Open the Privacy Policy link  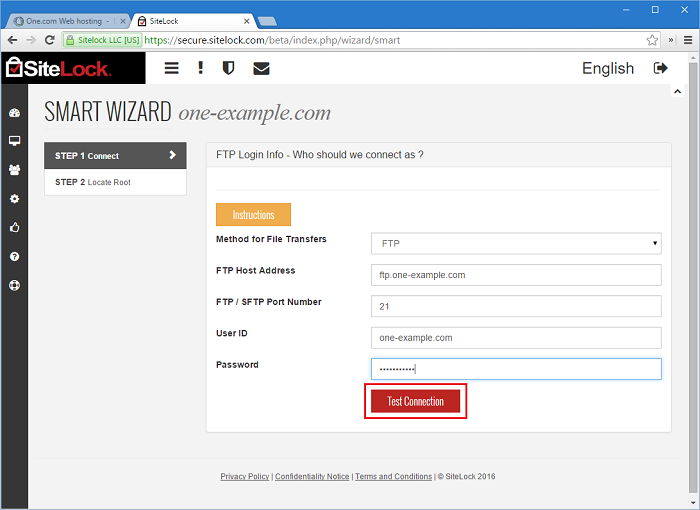245,477
